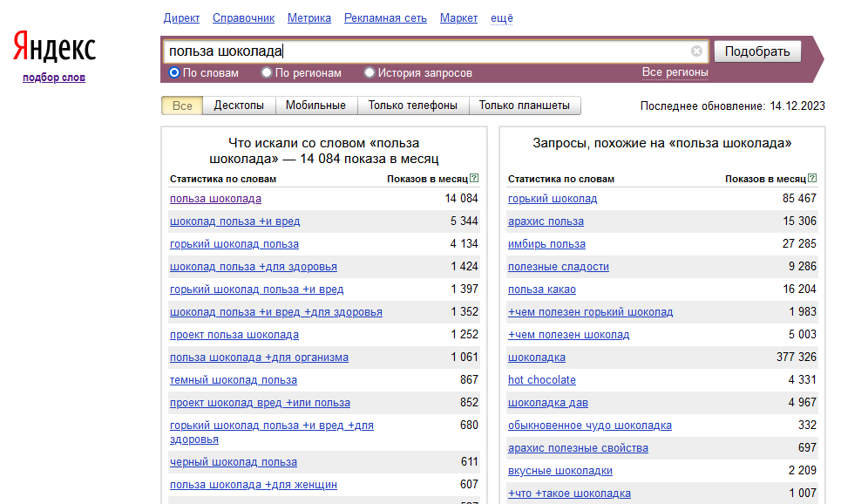
Task: Select the 'История запросов' radio button
Action: click(370, 72)
